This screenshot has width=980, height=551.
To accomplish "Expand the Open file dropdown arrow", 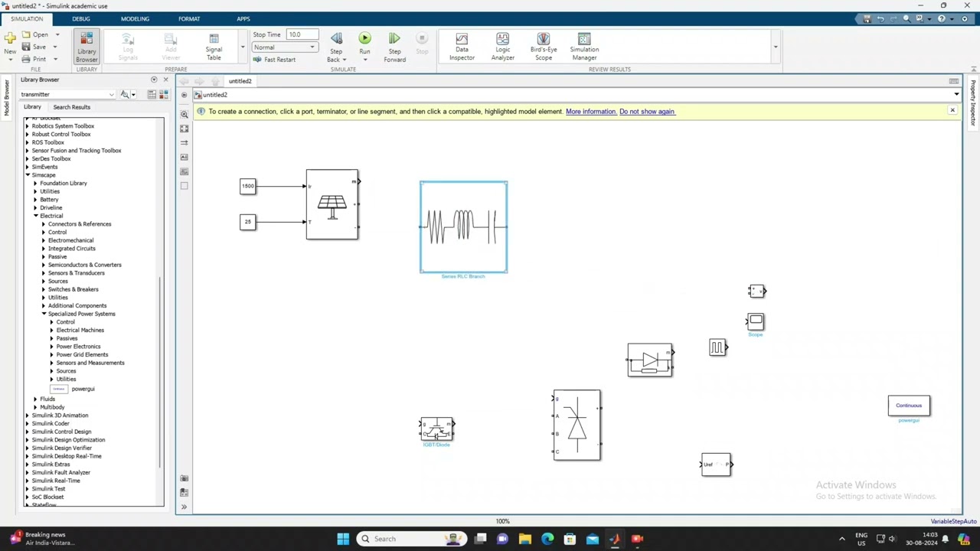I will click(x=57, y=34).
